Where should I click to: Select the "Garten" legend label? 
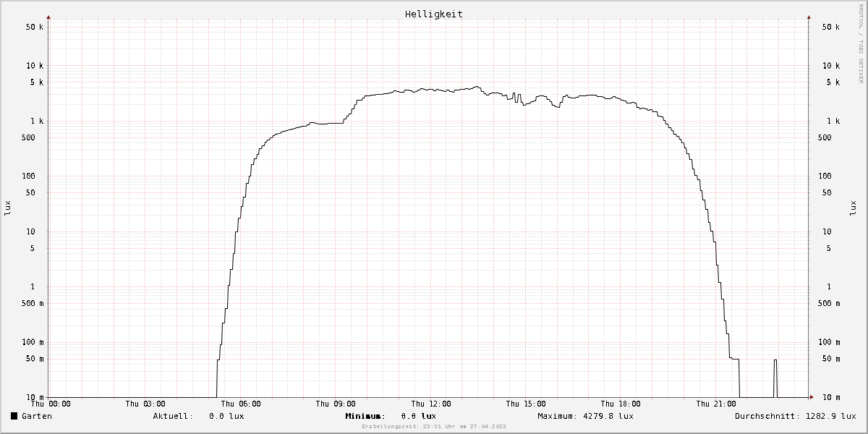point(37,416)
